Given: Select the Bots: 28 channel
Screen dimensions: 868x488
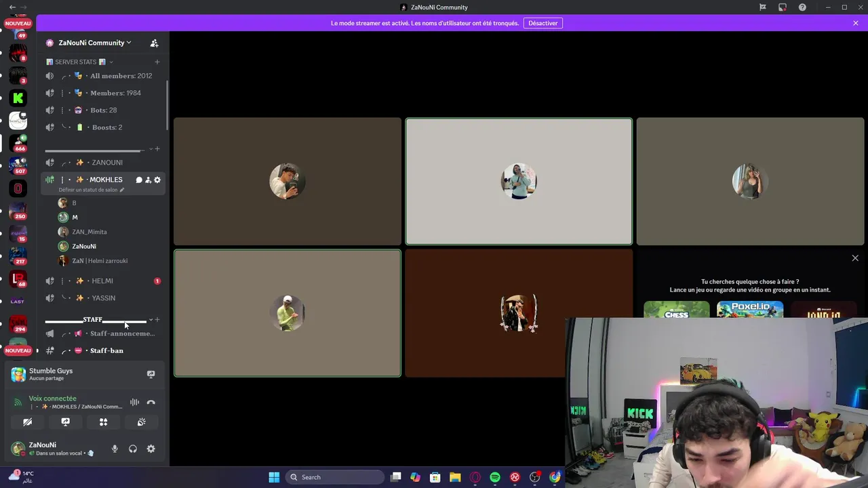Looking at the screenshot, I should pyautogui.click(x=103, y=110).
